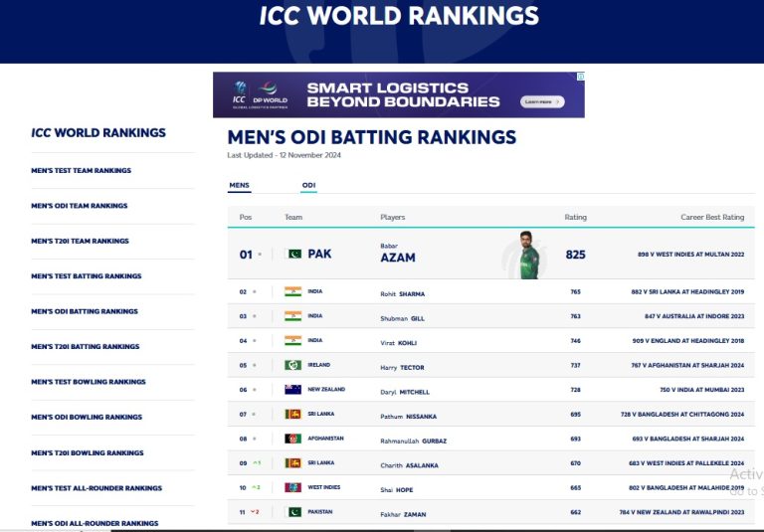
Task: Select Men's T20I Batting Rankings in the sidebar
Action: pos(86,346)
